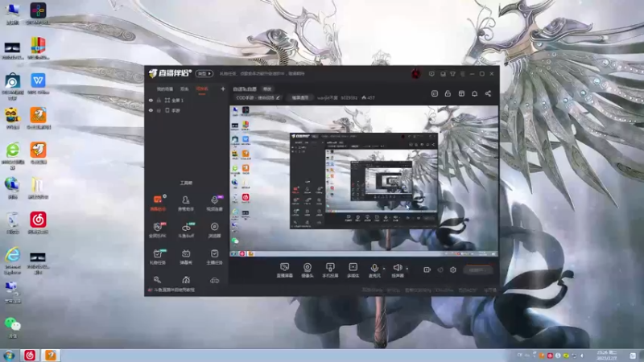Open WPS Office desktop icon
Viewport: 644px width, 362px height.
pos(38,84)
